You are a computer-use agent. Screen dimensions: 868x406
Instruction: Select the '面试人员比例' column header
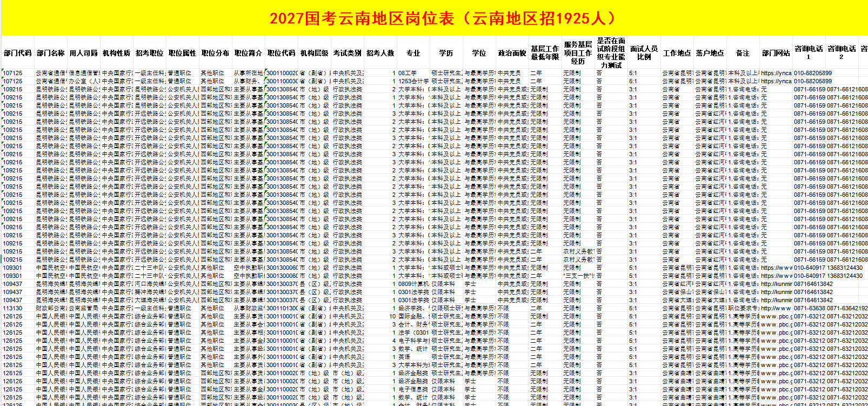[644, 53]
